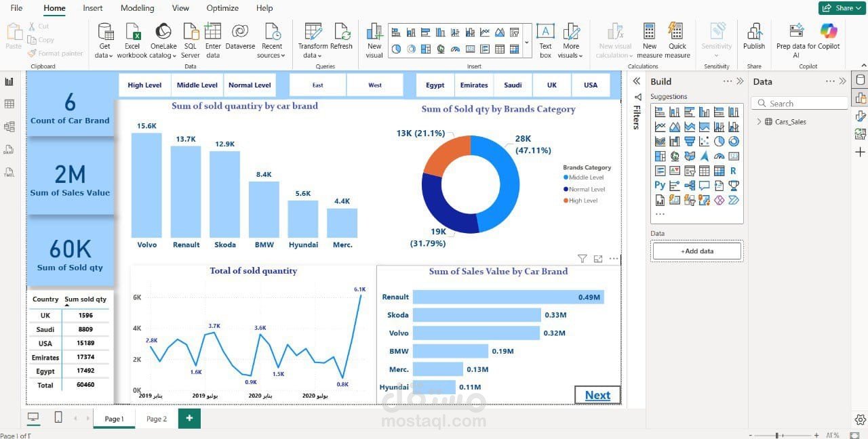Select the funnel visual in Build pane
The height and width of the screenshot is (439, 868).
pos(690,141)
